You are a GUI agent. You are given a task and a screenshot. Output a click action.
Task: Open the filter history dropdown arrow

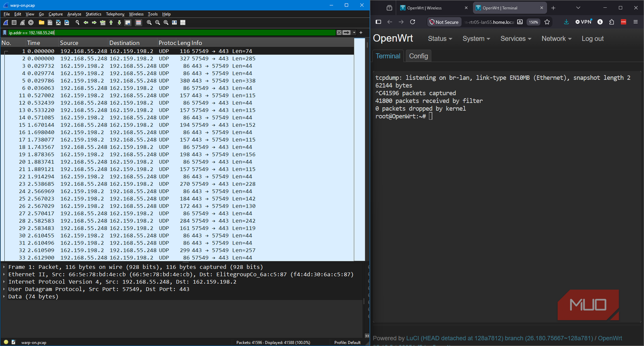[x=354, y=33]
